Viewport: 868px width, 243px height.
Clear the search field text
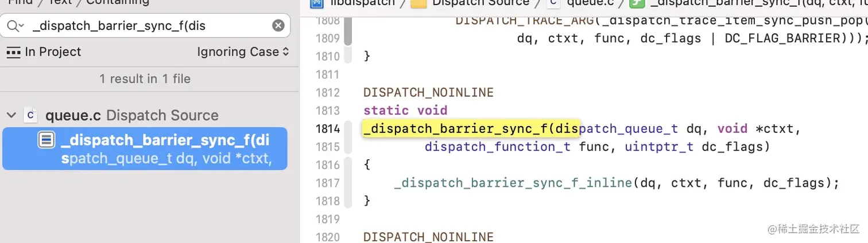pos(278,26)
